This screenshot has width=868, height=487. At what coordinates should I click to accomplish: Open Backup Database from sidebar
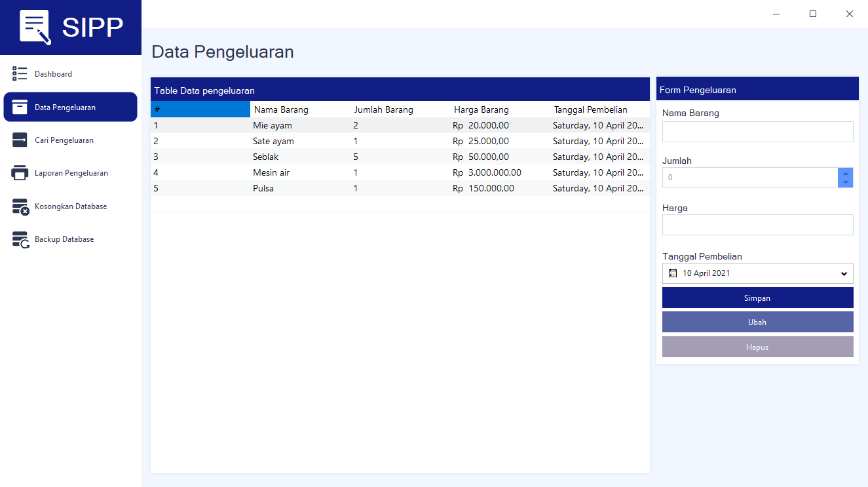click(71, 239)
